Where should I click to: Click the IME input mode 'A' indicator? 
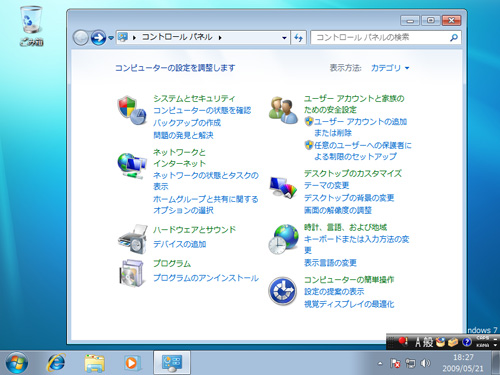pyautogui.click(x=418, y=342)
